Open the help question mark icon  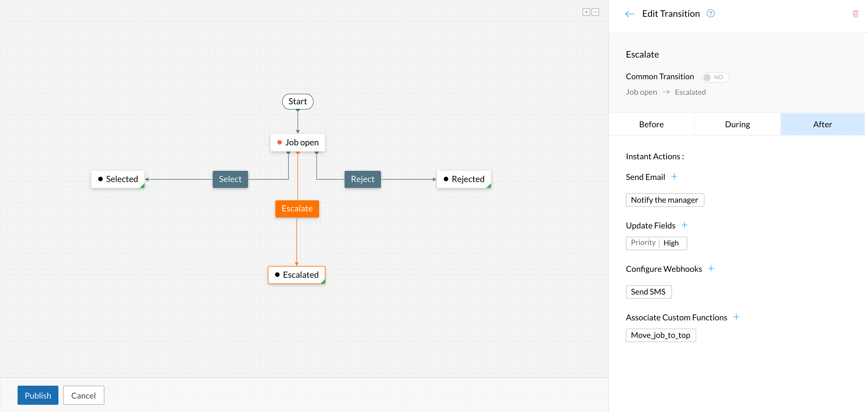pyautogui.click(x=710, y=14)
